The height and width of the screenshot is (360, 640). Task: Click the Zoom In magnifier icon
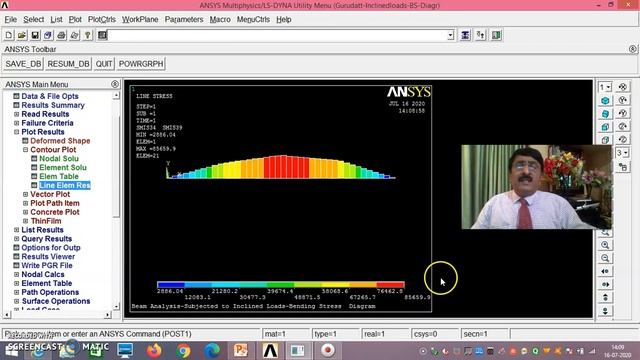[605, 245]
